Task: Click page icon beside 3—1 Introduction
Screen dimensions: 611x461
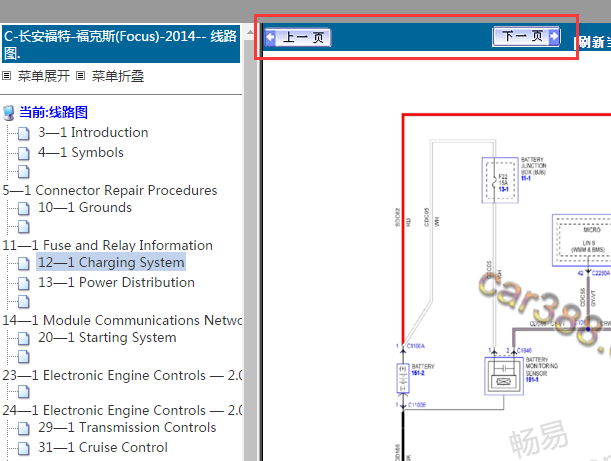Action: [x=24, y=134]
